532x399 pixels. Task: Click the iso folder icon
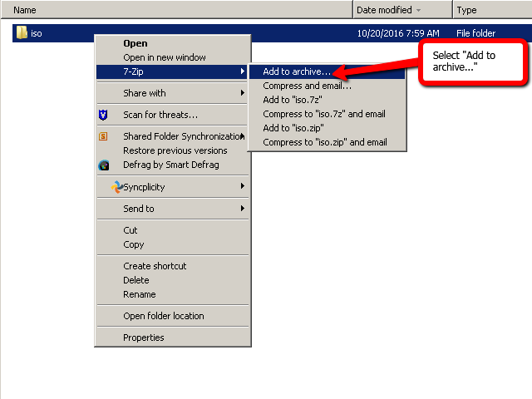(22, 33)
